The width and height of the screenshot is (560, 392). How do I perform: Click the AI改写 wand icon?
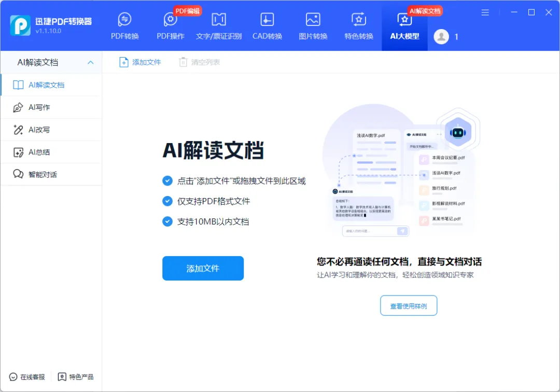pyautogui.click(x=18, y=130)
